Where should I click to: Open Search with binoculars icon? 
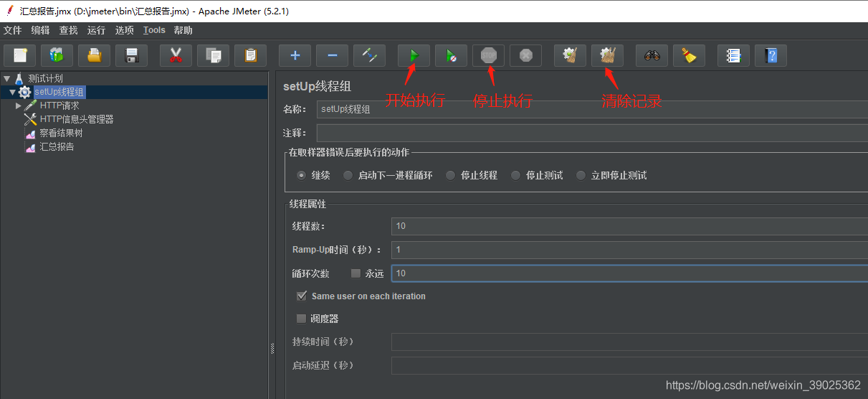(652, 55)
